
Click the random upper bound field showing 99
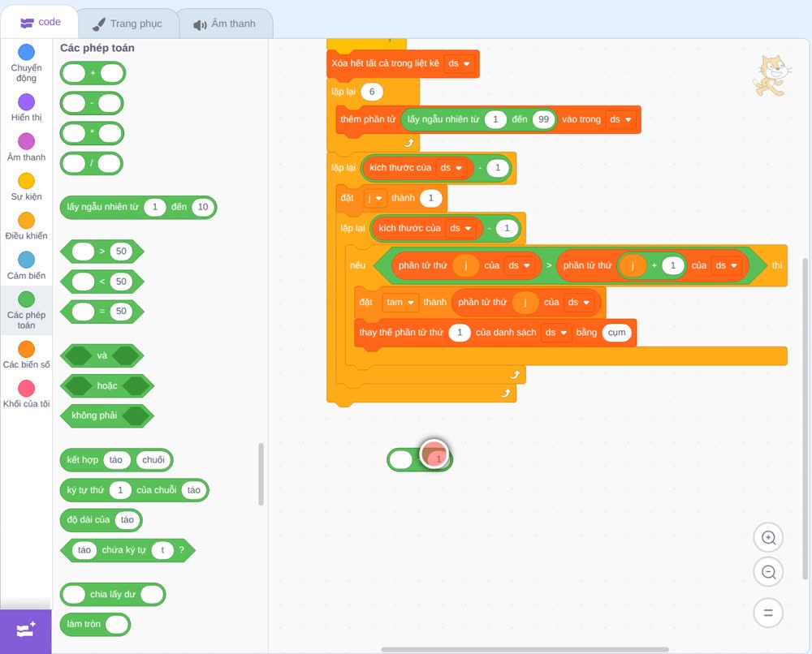[543, 119]
